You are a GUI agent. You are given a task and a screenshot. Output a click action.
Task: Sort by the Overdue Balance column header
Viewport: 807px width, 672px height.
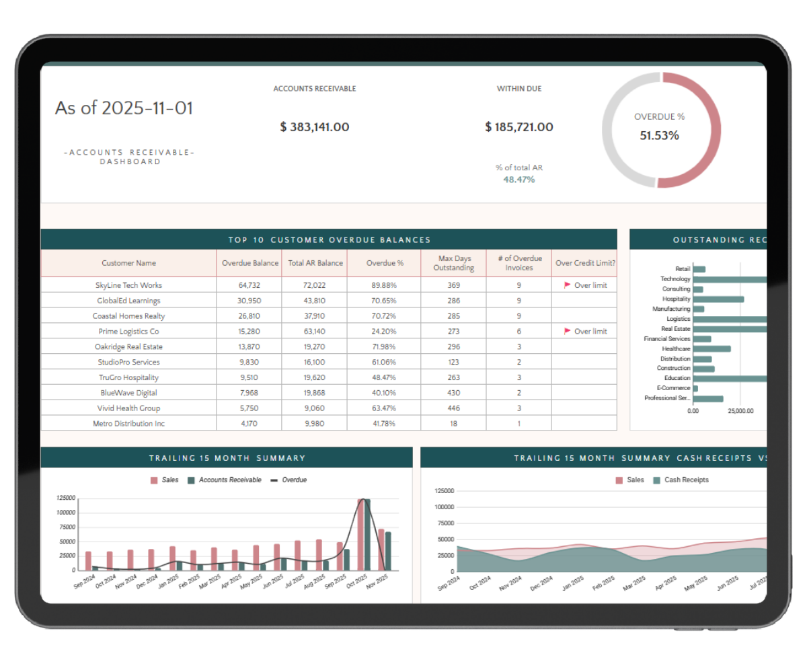(x=250, y=263)
